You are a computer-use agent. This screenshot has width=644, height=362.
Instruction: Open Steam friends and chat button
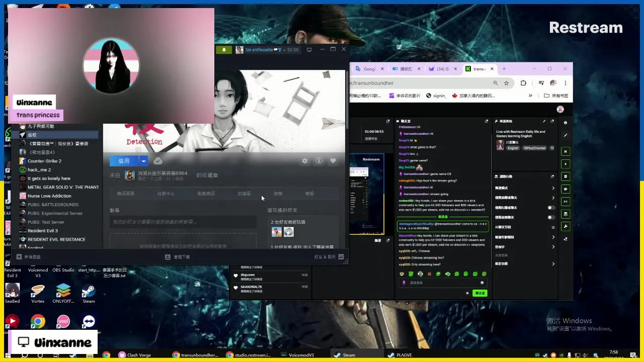point(329,257)
